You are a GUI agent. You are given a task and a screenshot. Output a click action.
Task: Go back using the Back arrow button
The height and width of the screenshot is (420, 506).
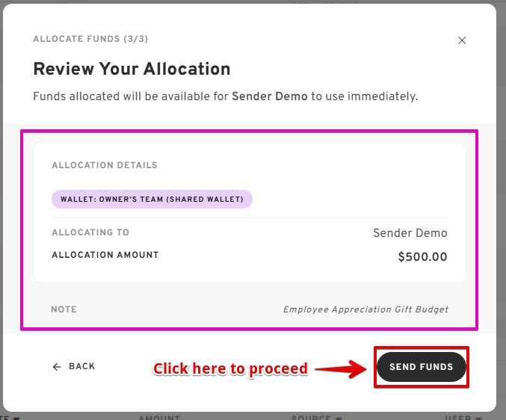[74, 366]
